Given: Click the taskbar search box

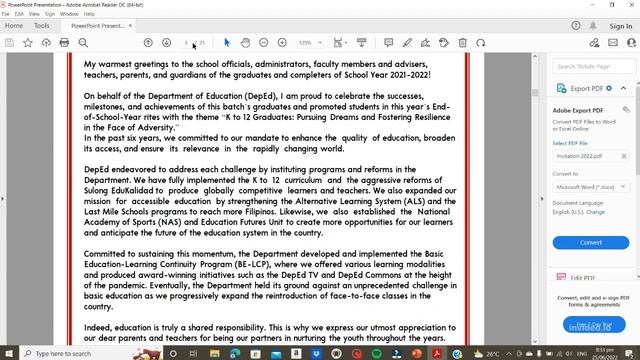Looking at the screenshot, I should pyautogui.click(x=91, y=353).
